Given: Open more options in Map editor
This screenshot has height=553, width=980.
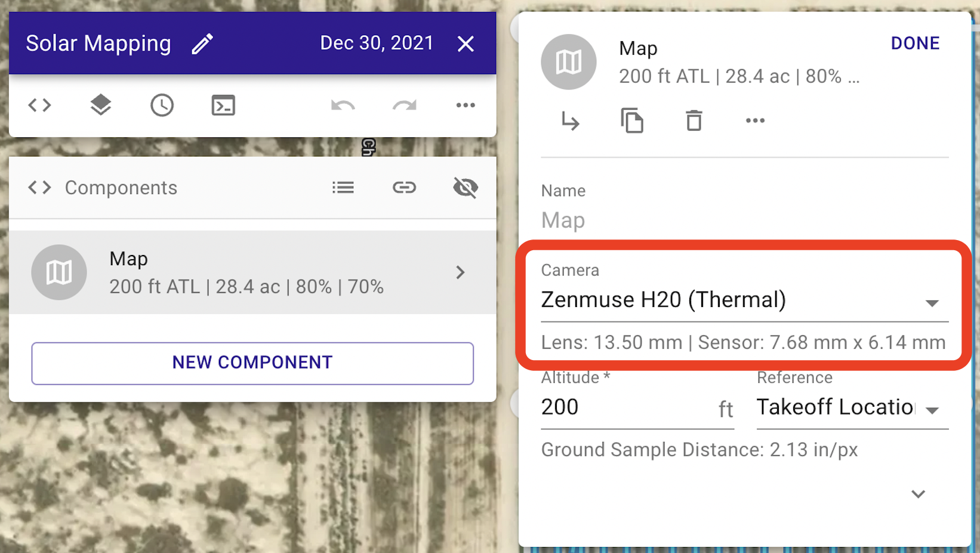Looking at the screenshot, I should coord(755,121).
